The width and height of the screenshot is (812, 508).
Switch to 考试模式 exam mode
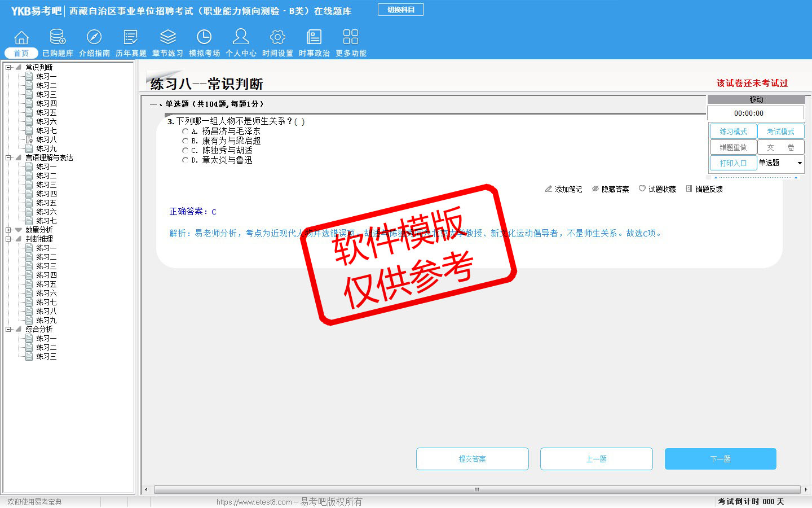pos(780,132)
